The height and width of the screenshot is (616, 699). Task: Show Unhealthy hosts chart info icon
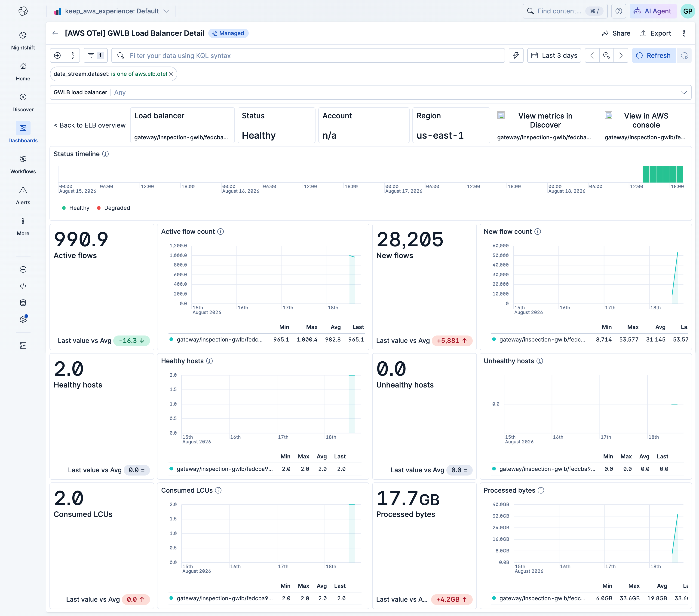(x=540, y=361)
